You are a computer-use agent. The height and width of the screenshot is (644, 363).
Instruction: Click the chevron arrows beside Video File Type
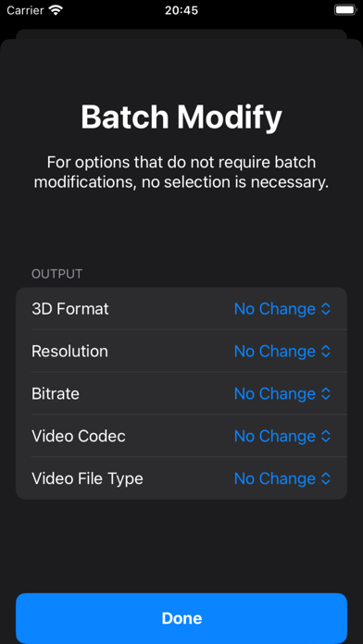pos(326,478)
